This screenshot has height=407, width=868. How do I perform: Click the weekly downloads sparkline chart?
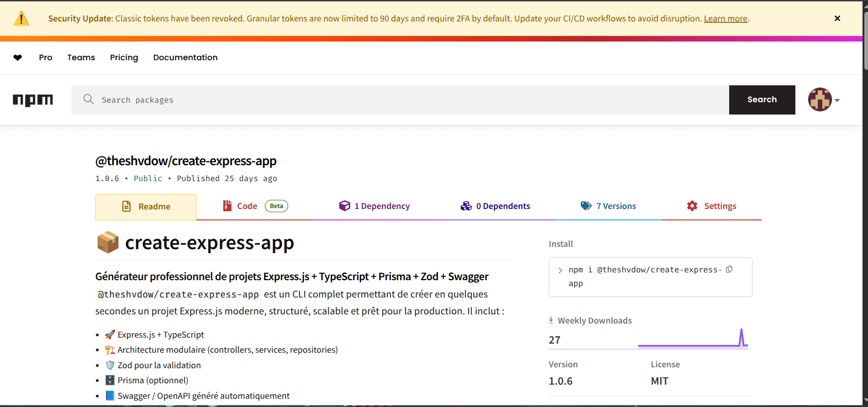click(693, 338)
